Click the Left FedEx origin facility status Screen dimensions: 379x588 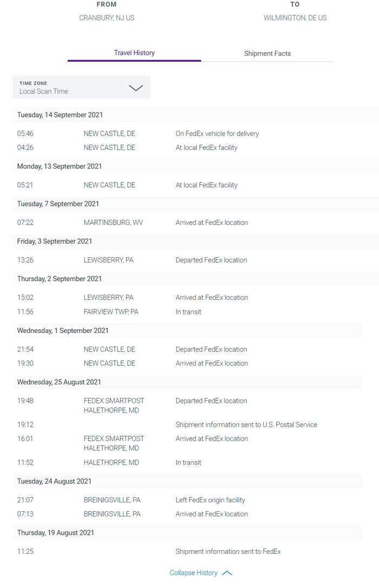210,500
